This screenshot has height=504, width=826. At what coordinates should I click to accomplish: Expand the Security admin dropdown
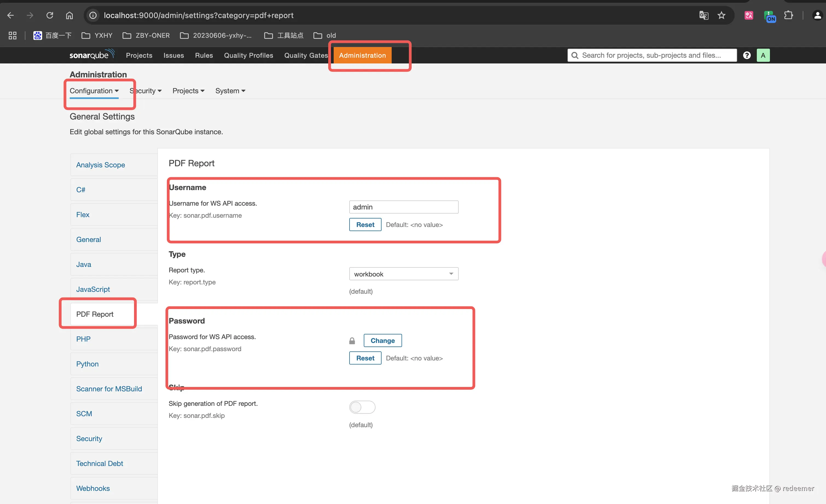click(x=146, y=91)
